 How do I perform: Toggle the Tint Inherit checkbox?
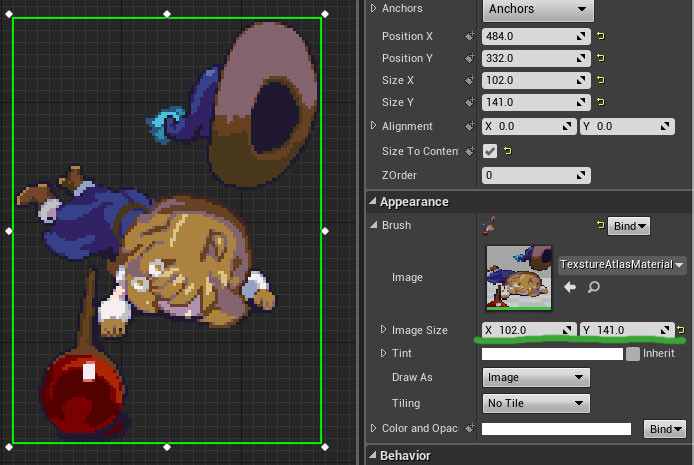pyautogui.click(x=633, y=354)
